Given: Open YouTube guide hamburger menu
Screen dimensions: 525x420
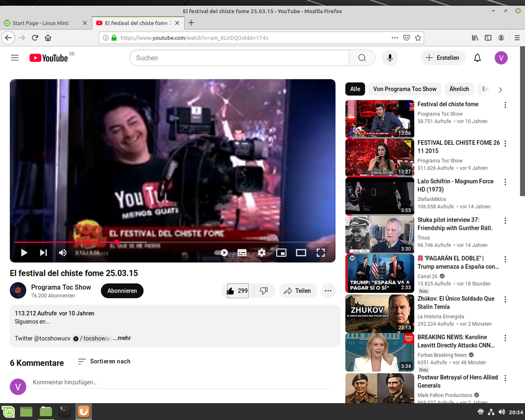Looking at the screenshot, I should point(15,58).
